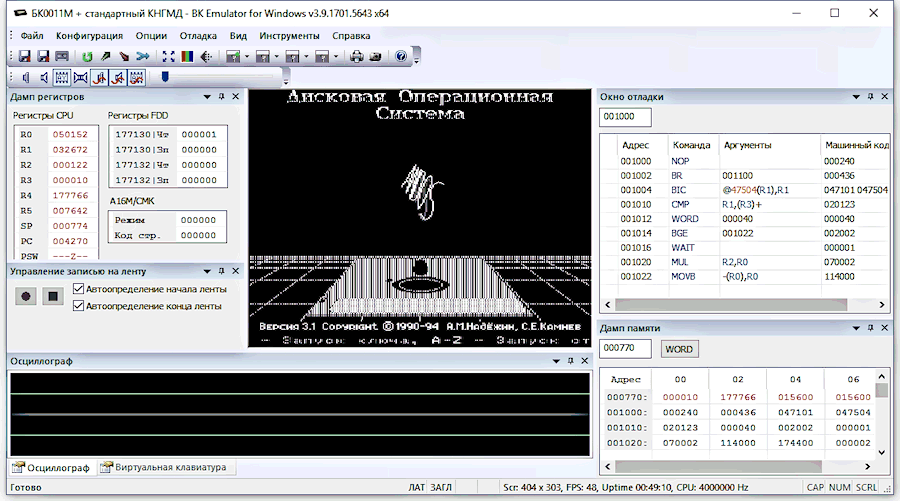Toggle Автоопределение конца ленты checkbox
This screenshot has width=900, height=501.
[79, 306]
